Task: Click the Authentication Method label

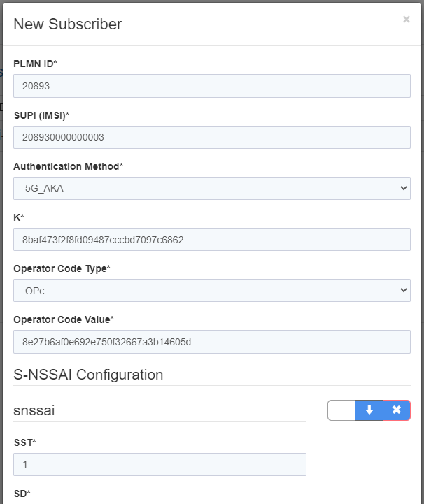Action: pyautogui.click(x=68, y=166)
